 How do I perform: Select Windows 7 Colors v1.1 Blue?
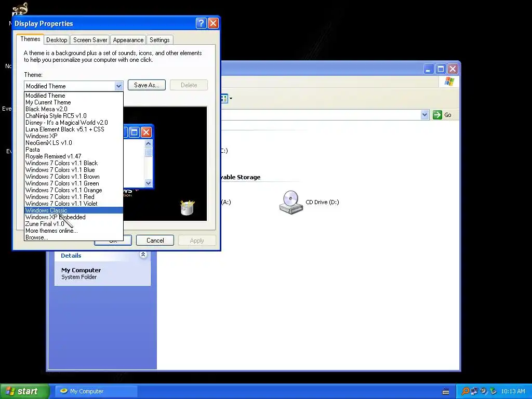pos(74,170)
